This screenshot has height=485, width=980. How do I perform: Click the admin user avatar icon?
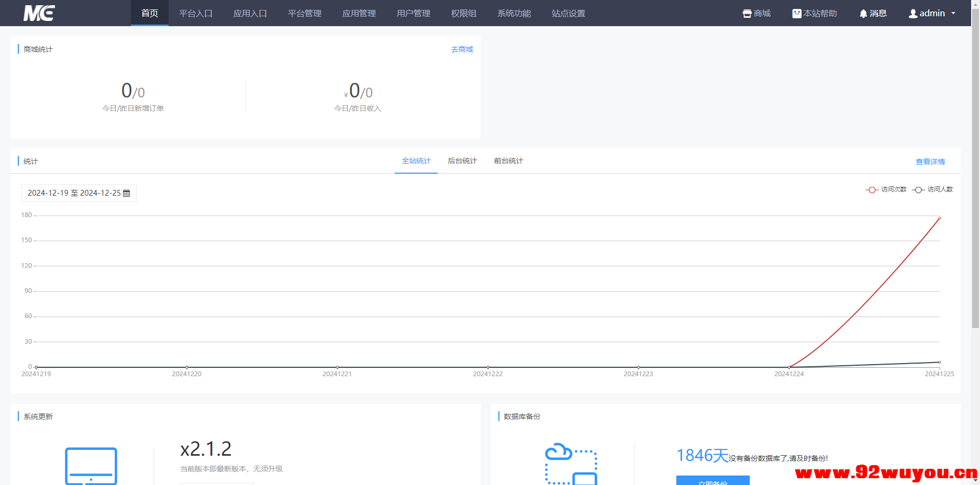[x=913, y=14]
